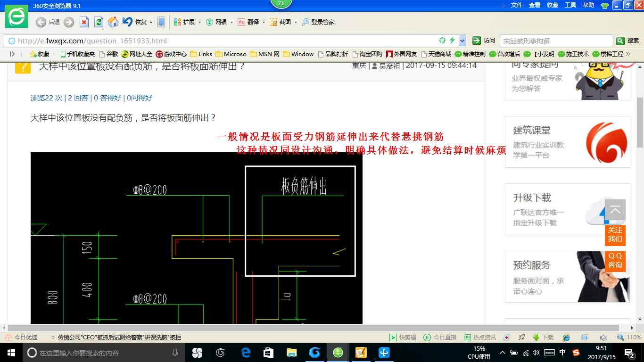Open the 翻译 translate tool
This screenshot has height=362, width=644.
pyautogui.click(x=248, y=22)
